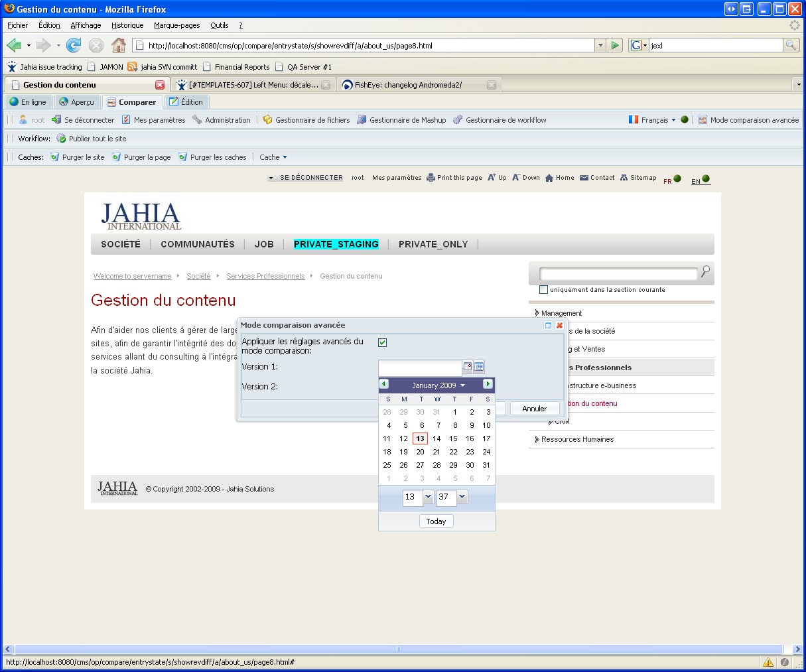Select January 14 in the calendar

click(437, 438)
